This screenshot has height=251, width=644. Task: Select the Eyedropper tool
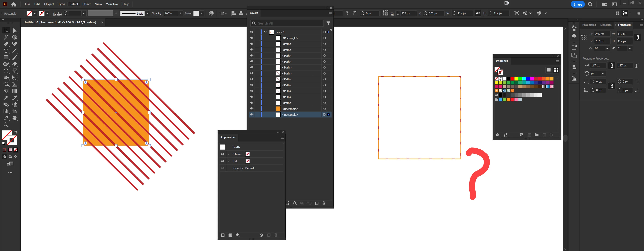tap(14, 98)
